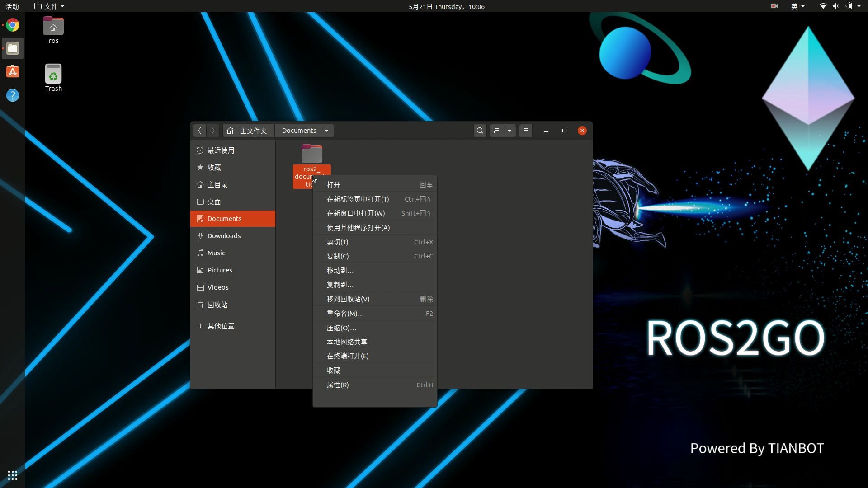The image size is (868, 488).
Task: Launch Ubuntu Software from the dock
Action: click(x=13, y=72)
